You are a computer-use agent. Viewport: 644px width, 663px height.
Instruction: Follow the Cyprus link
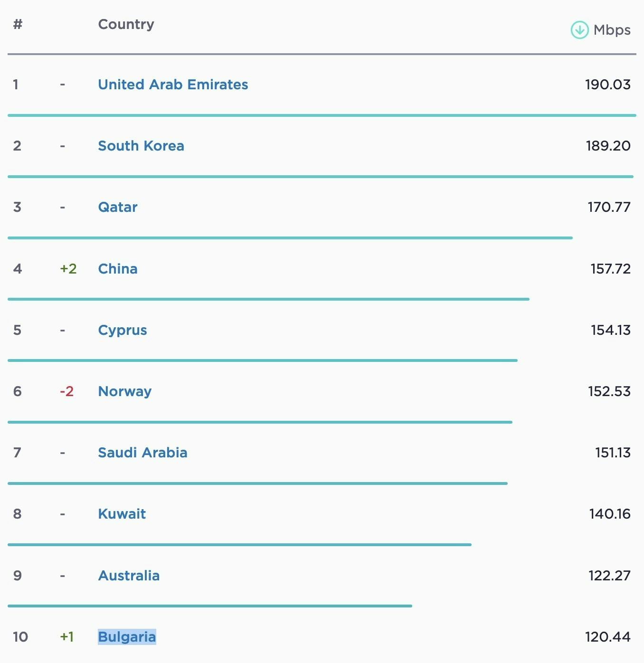click(x=123, y=330)
